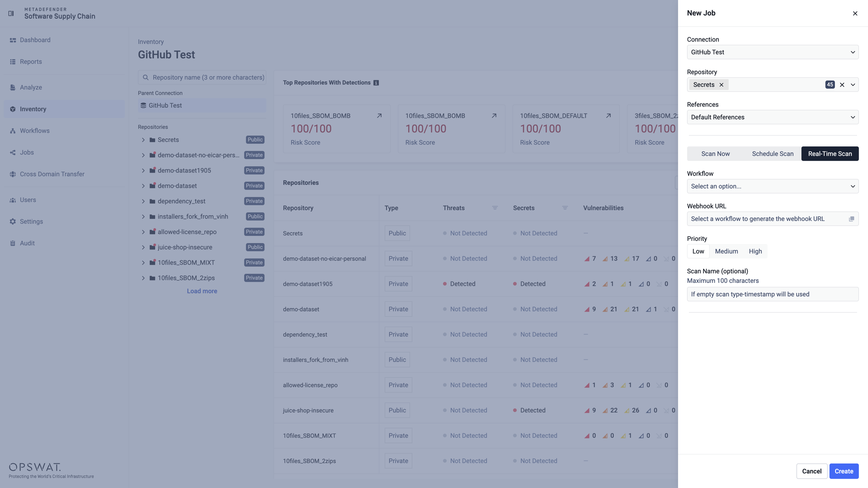Click the 10files_SBOM_MIXT folder icon
The width and height of the screenshot is (868, 488).
coord(152,263)
